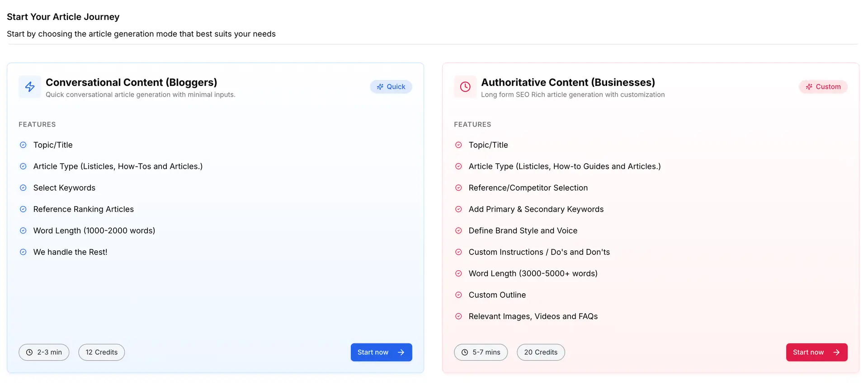Screen dimensions: 868x390
Task: Click the clock icon beside 2-3 min
Action: 29,352
